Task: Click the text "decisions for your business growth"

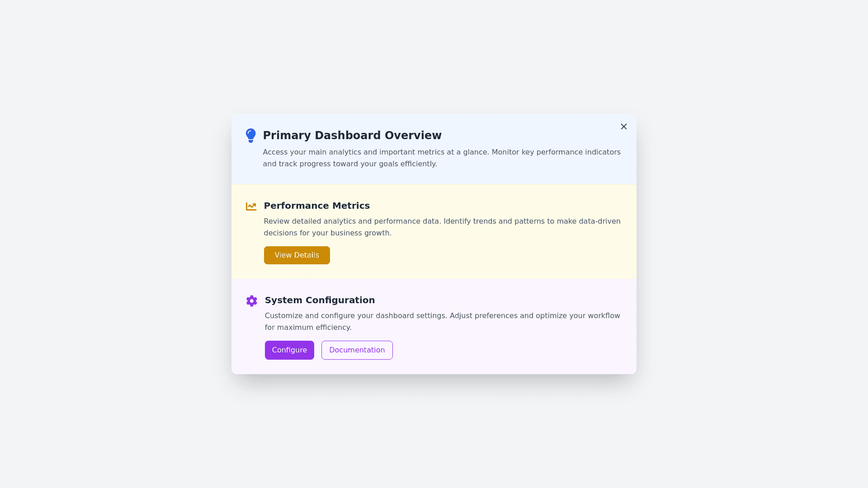Action: (327, 233)
